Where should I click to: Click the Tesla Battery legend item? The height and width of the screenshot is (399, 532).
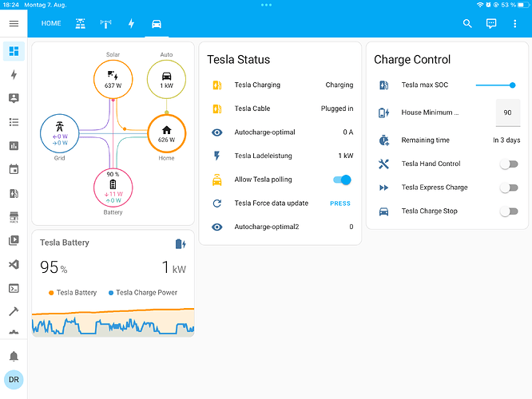click(x=73, y=293)
